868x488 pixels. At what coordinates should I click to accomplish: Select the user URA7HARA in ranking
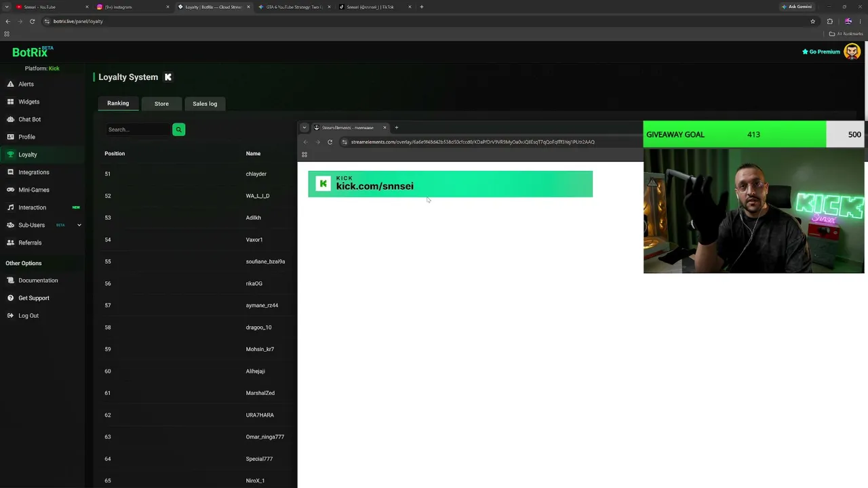point(260,415)
